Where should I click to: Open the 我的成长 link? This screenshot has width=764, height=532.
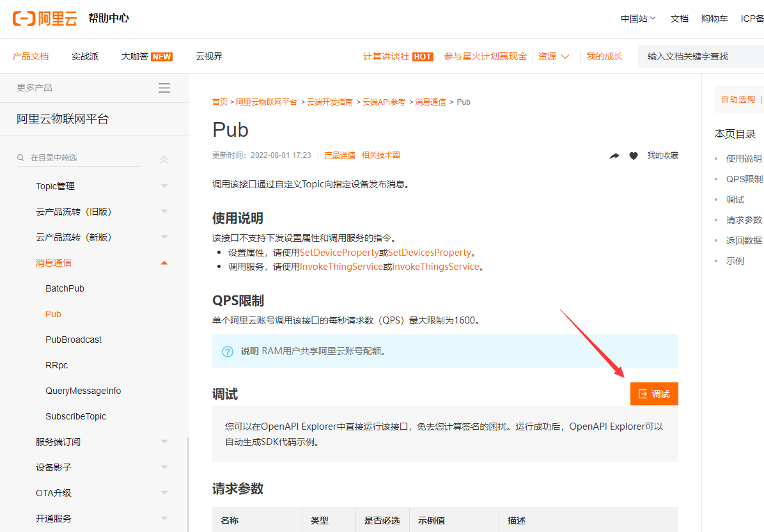(604, 56)
